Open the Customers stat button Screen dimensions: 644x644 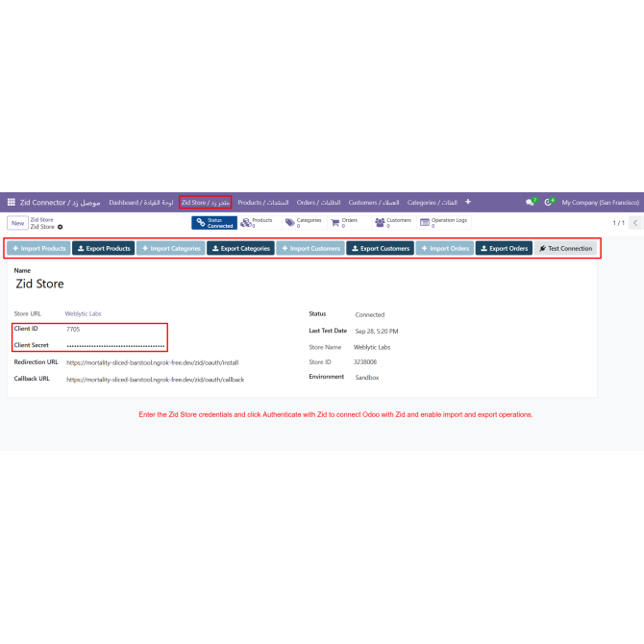(394, 223)
